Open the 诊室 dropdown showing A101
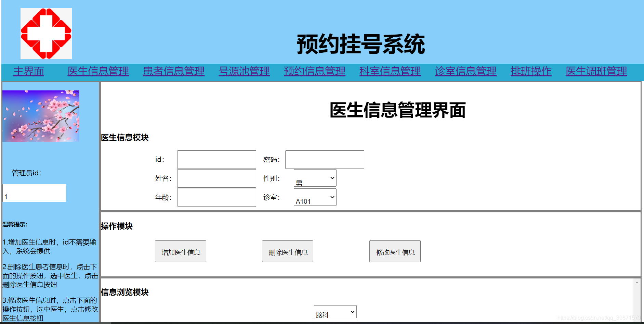Screen dimensions: 644x324 314,197
